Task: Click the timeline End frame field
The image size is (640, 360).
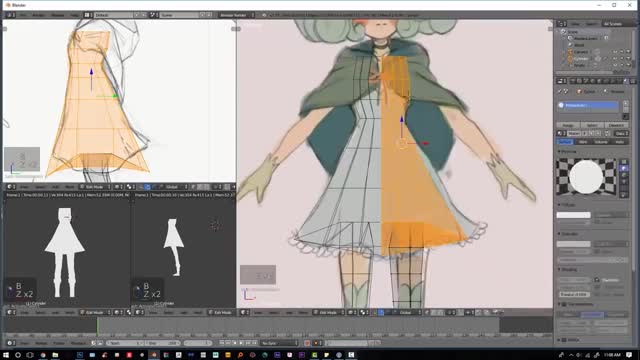Action: 162,343
